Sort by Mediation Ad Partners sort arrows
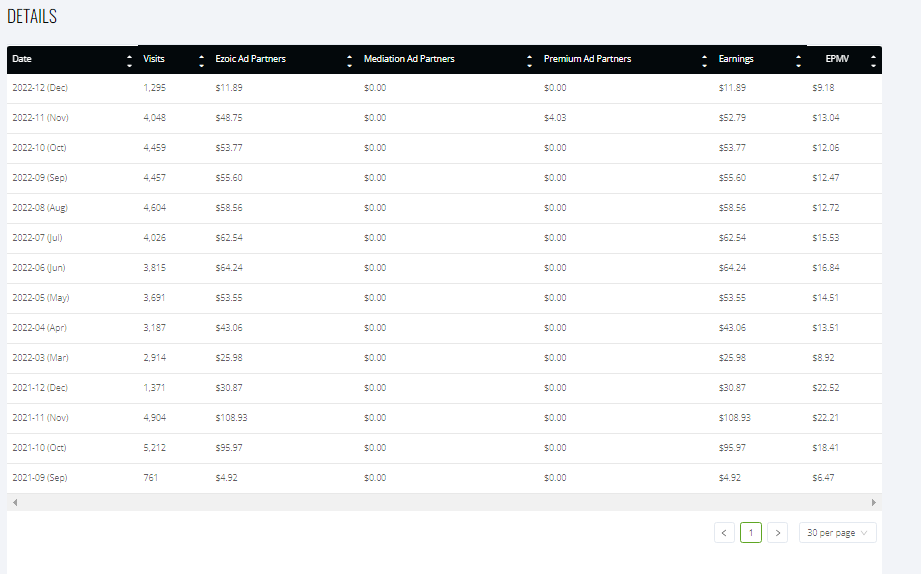Image resolution: width=921 pixels, height=574 pixels. point(529,61)
